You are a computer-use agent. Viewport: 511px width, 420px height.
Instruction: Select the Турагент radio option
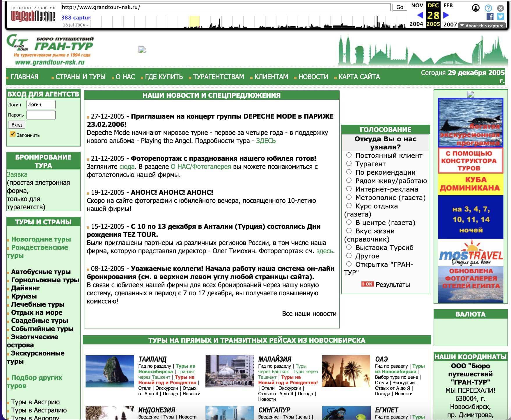[349, 164]
